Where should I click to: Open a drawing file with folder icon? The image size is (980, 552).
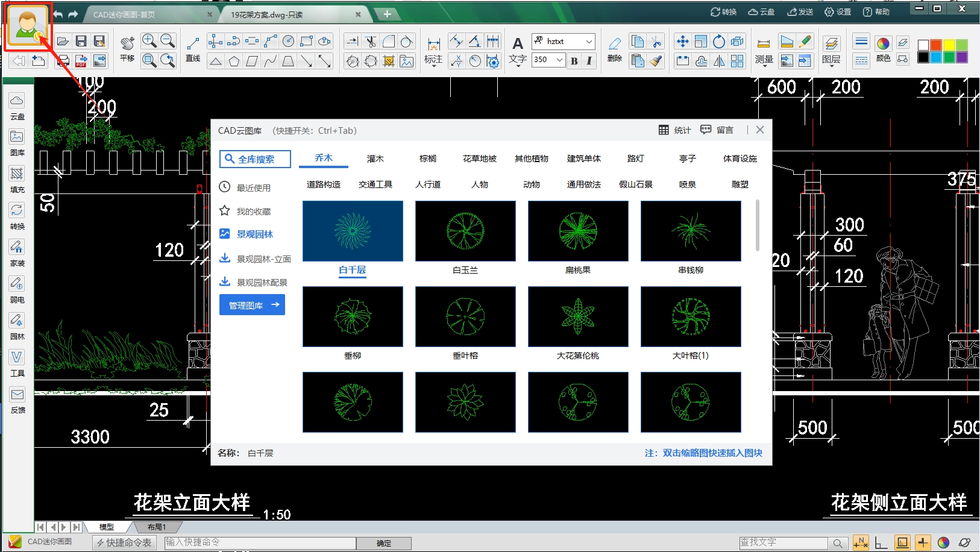pos(63,41)
